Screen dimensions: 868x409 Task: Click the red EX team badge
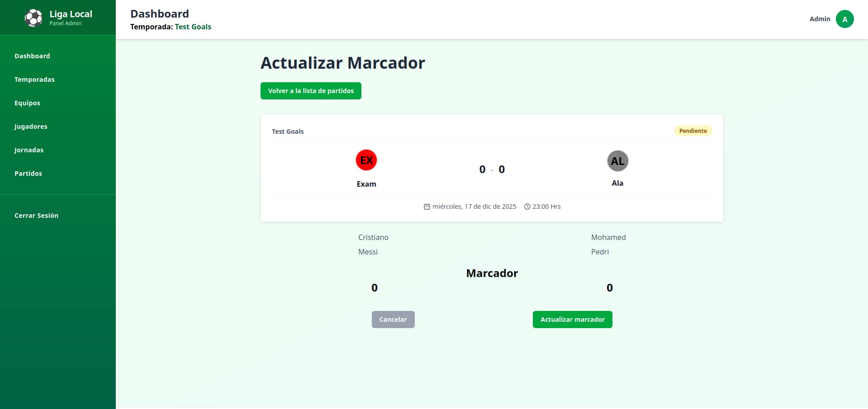click(x=366, y=160)
